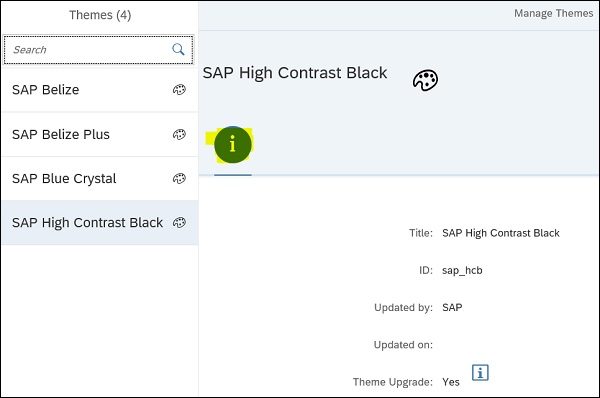Click the palette icon beside SAP Belize Plus
Image resolution: width=600 pixels, height=398 pixels.
coord(179,134)
